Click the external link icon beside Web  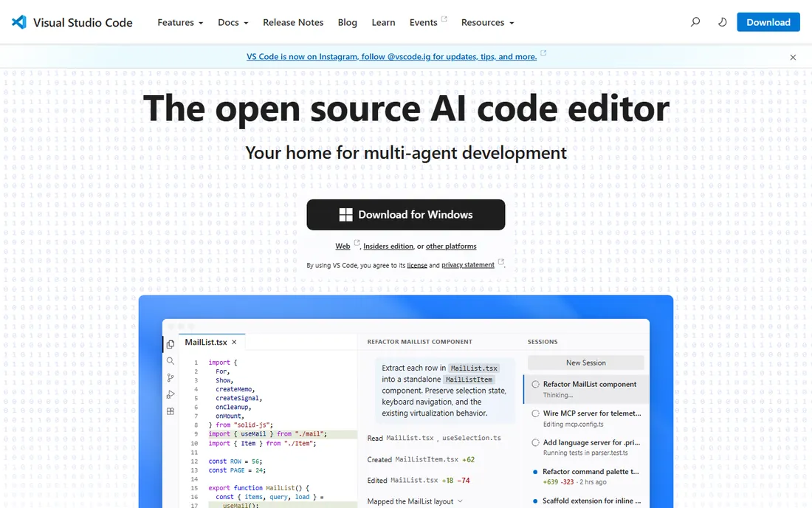click(357, 242)
